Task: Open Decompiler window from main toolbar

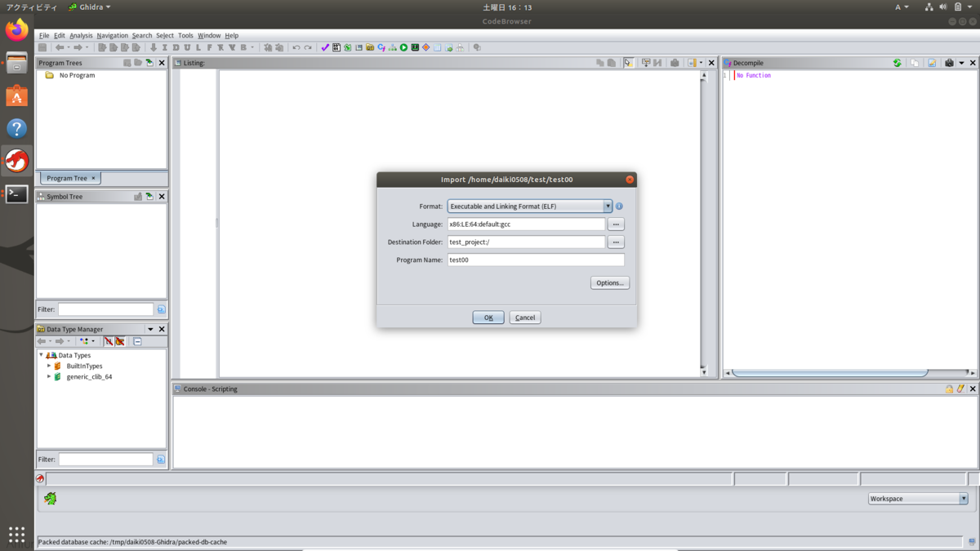Action: [381, 47]
